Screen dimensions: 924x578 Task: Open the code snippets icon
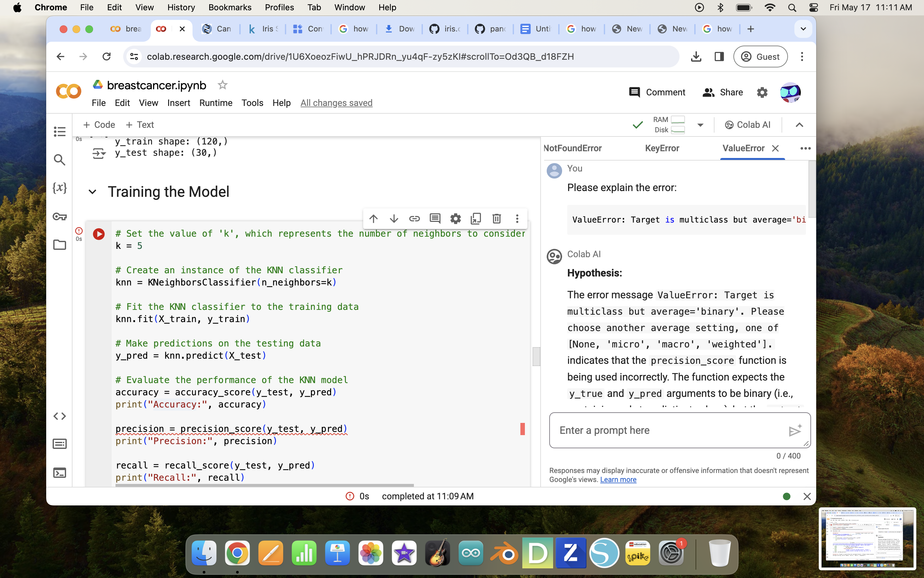coord(60,416)
